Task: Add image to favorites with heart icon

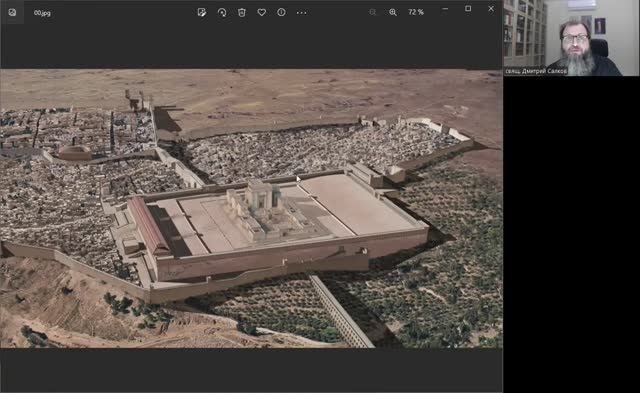Action: coord(262,12)
